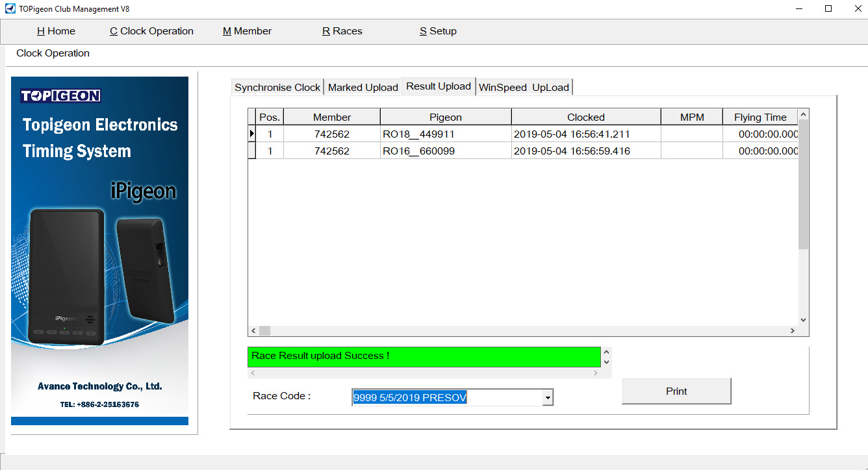The height and width of the screenshot is (470, 868).
Task: Click the Print button
Action: (676, 391)
